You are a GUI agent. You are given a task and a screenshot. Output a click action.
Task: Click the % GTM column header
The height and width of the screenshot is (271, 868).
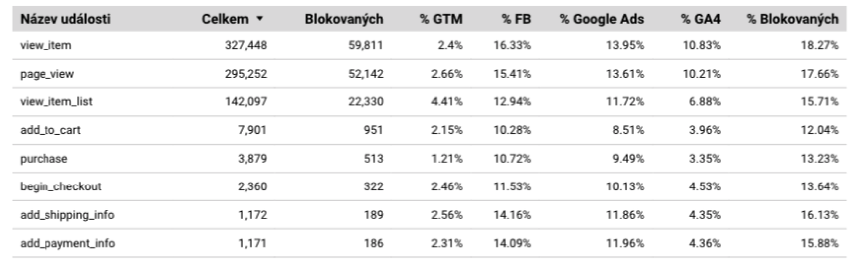click(x=441, y=19)
